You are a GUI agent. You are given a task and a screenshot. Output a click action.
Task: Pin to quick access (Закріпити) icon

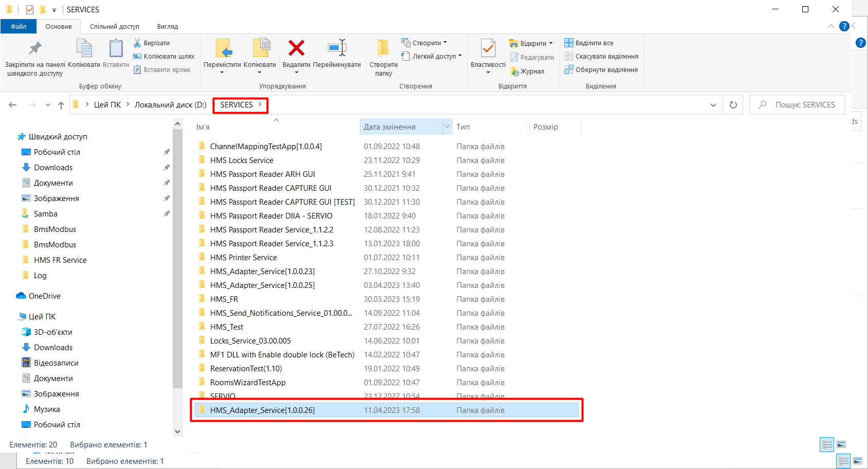(x=35, y=48)
